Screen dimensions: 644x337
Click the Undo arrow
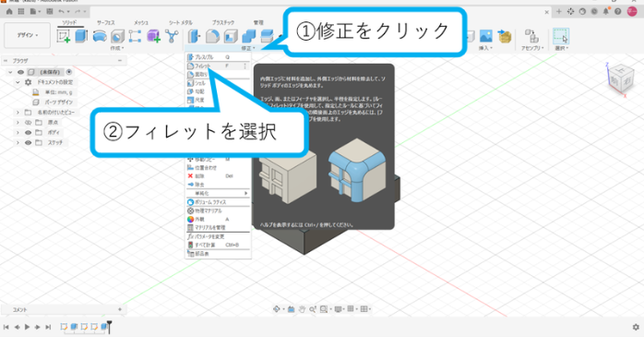[x=62, y=11]
